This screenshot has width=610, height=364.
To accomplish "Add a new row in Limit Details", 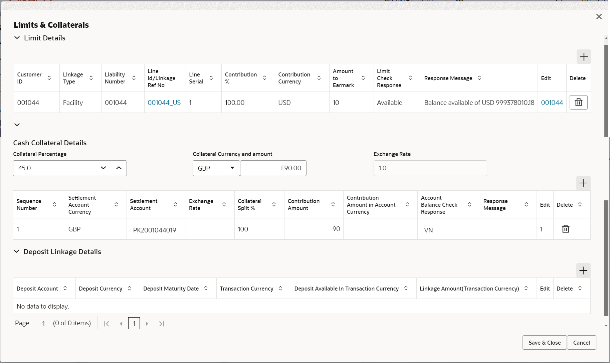I will tap(584, 57).
